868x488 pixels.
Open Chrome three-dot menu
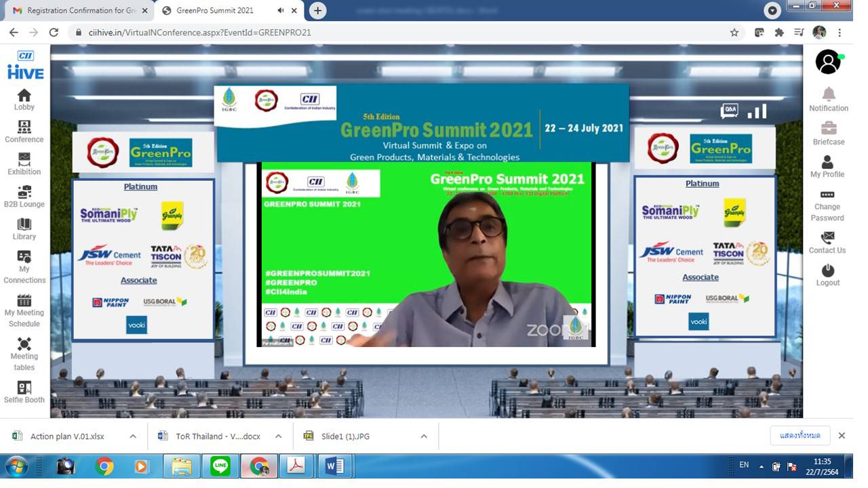[x=840, y=32]
